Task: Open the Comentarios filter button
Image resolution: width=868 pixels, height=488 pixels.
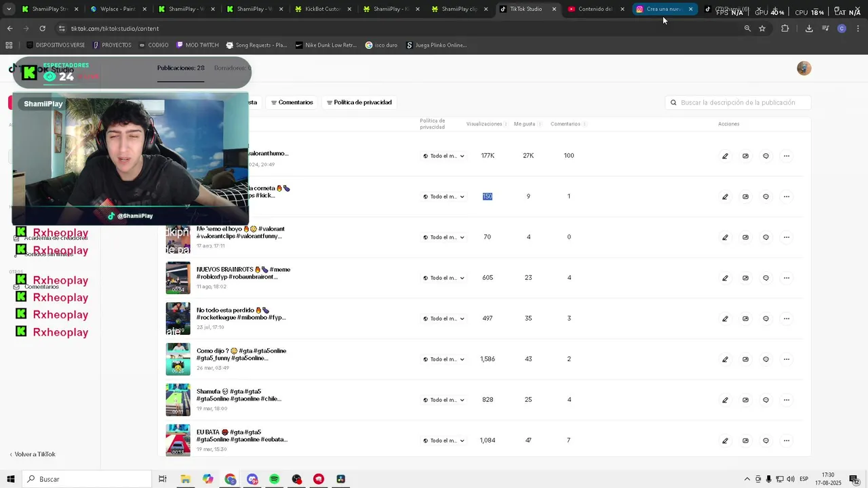Action: (292, 102)
